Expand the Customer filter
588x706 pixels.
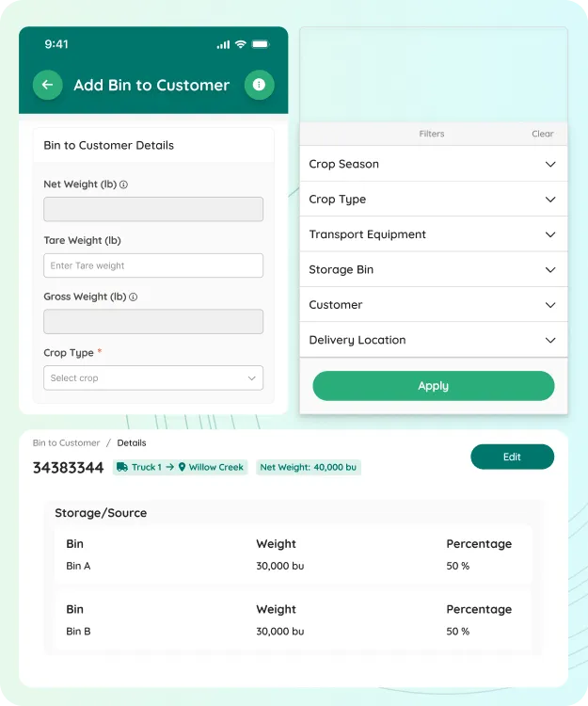550,305
